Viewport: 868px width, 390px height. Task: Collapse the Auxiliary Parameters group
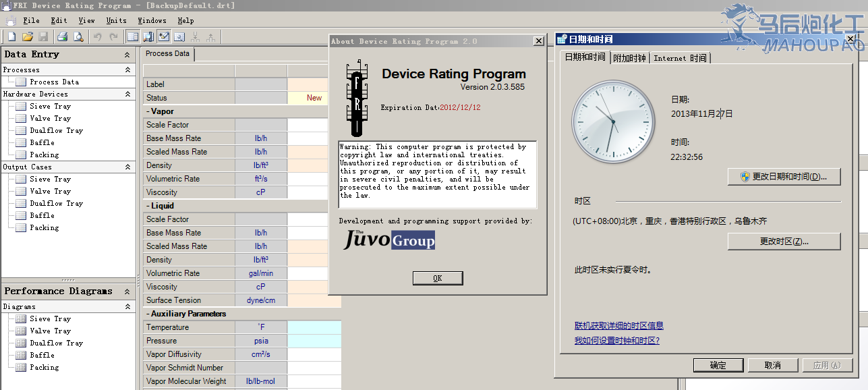pyautogui.click(x=148, y=314)
